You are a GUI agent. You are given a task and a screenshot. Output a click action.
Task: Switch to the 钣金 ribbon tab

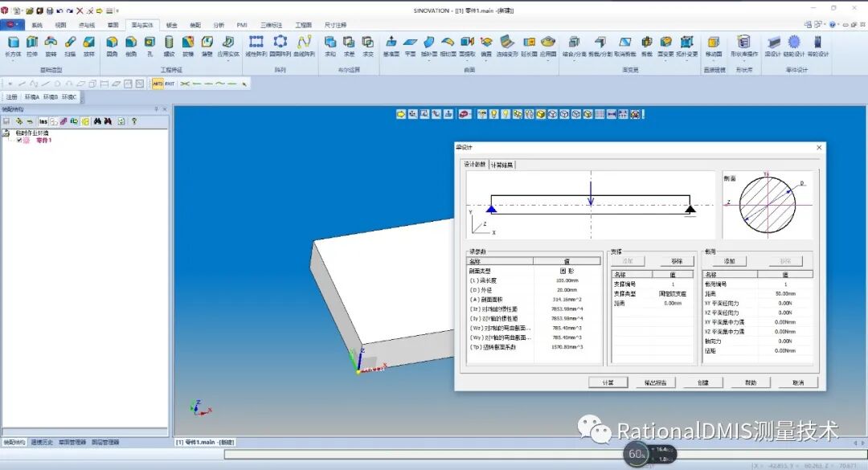point(172,25)
